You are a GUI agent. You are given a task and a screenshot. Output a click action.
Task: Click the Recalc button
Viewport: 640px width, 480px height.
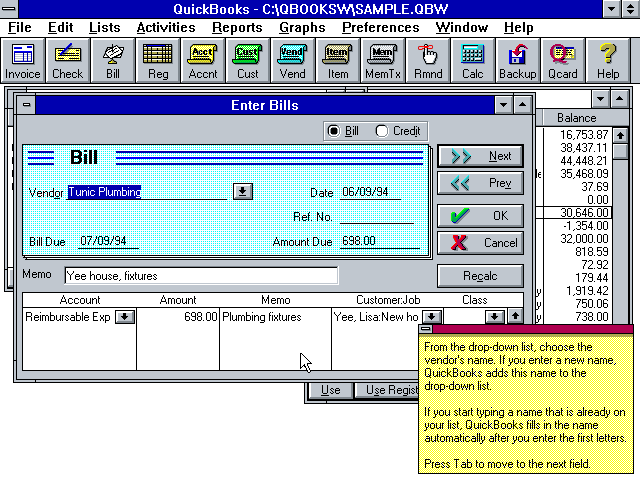pos(480,276)
